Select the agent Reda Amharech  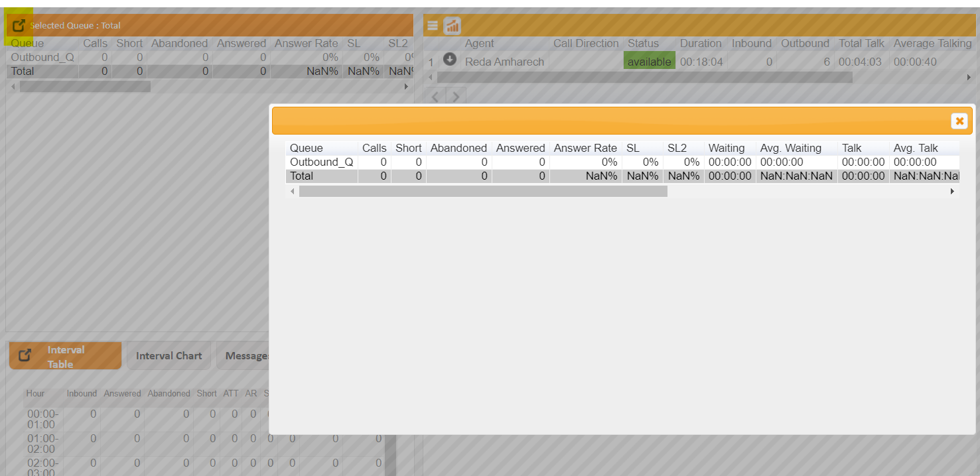(x=504, y=62)
